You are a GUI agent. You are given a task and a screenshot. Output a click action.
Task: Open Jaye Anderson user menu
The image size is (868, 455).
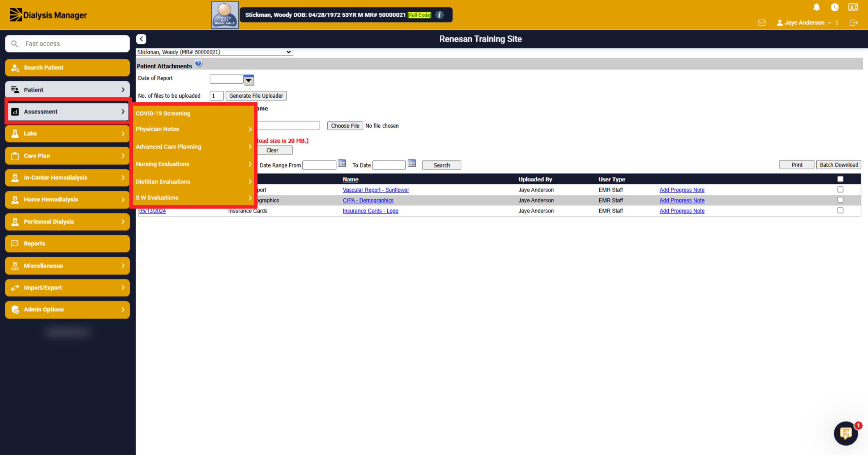804,22
